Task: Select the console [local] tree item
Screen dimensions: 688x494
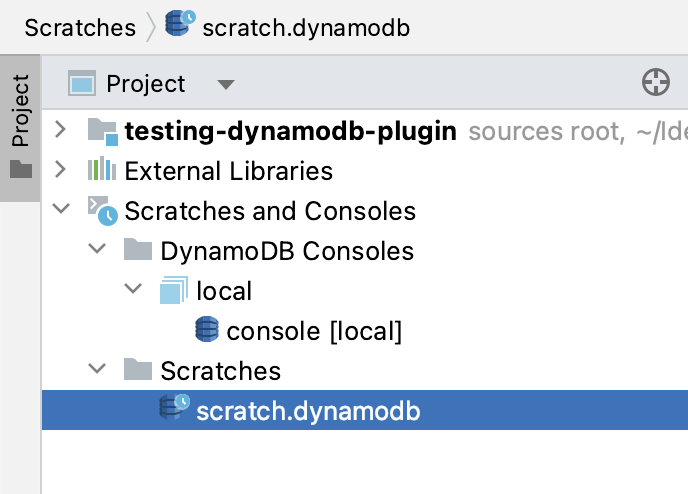Action: coord(314,330)
